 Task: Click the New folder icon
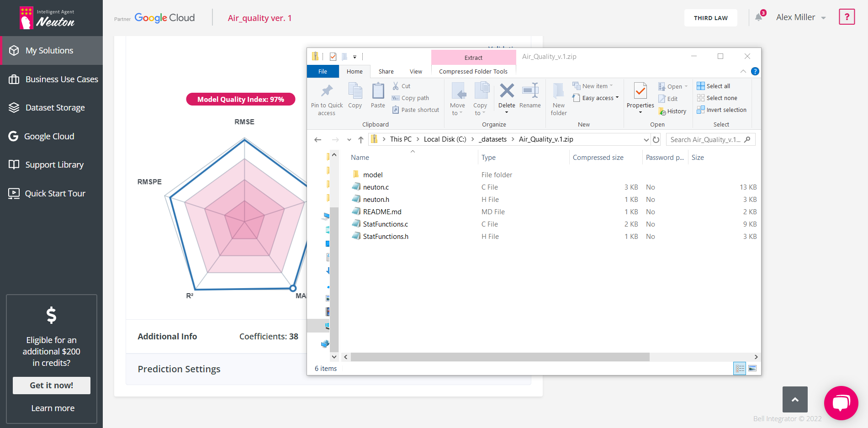[x=559, y=91]
